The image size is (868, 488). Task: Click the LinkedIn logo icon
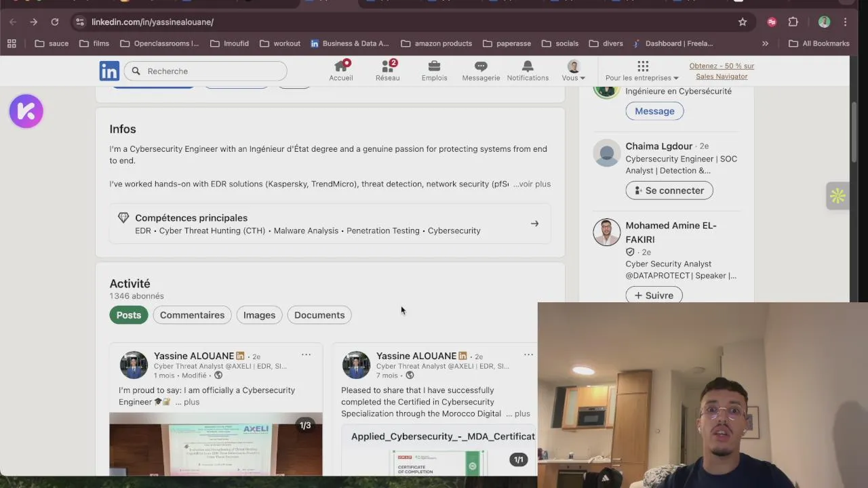pyautogui.click(x=109, y=70)
